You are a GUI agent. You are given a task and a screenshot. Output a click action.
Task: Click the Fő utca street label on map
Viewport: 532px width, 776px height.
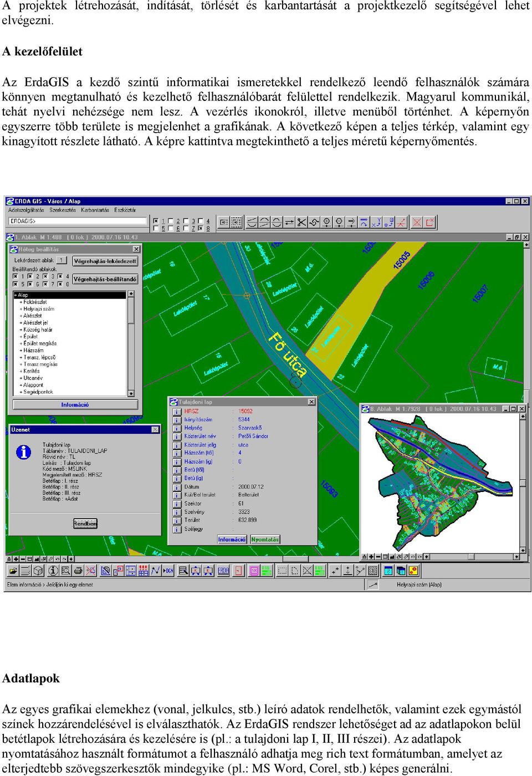point(288,355)
